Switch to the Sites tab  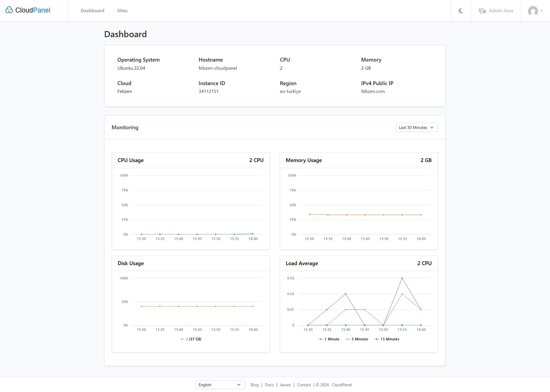[x=122, y=10]
